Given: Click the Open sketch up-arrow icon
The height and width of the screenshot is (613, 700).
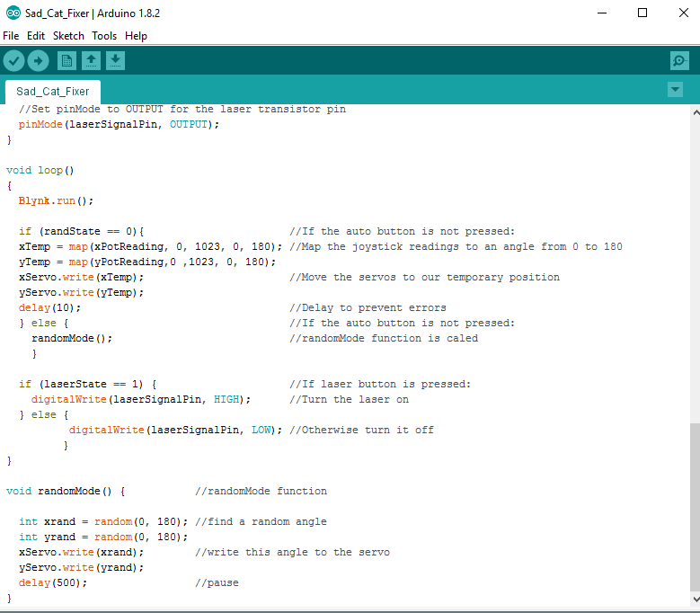Looking at the screenshot, I should click(x=91, y=61).
